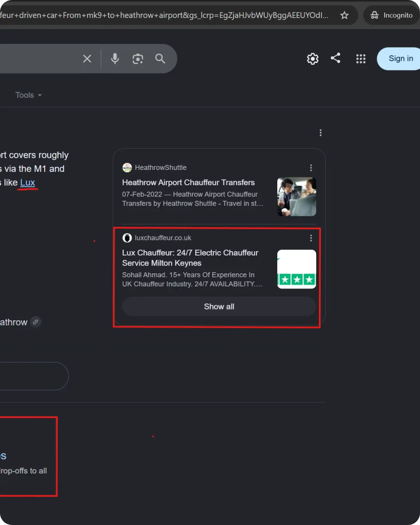Click the magnifying glass search button
The height and width of the screenshot is (525, 420).
point(160,59)
